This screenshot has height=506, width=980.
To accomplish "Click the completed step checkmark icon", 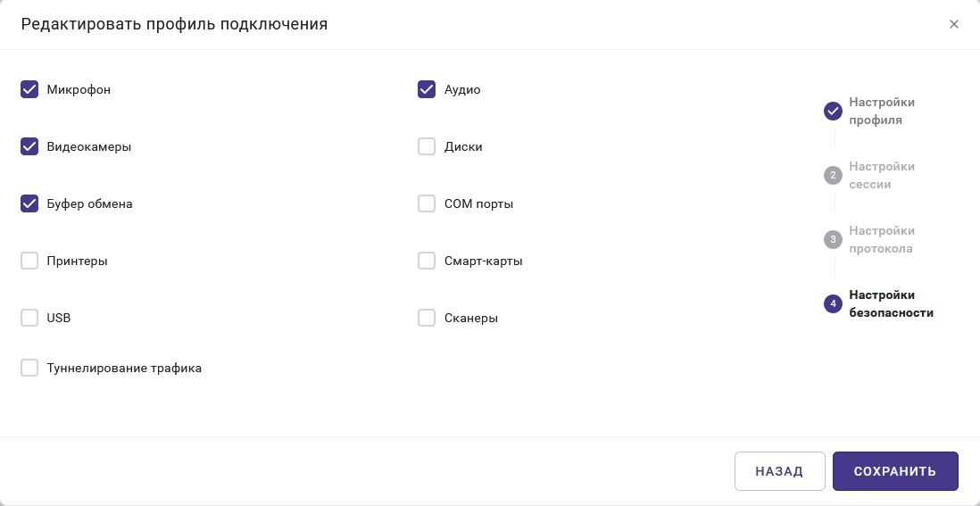I will (x=833, y=111).
